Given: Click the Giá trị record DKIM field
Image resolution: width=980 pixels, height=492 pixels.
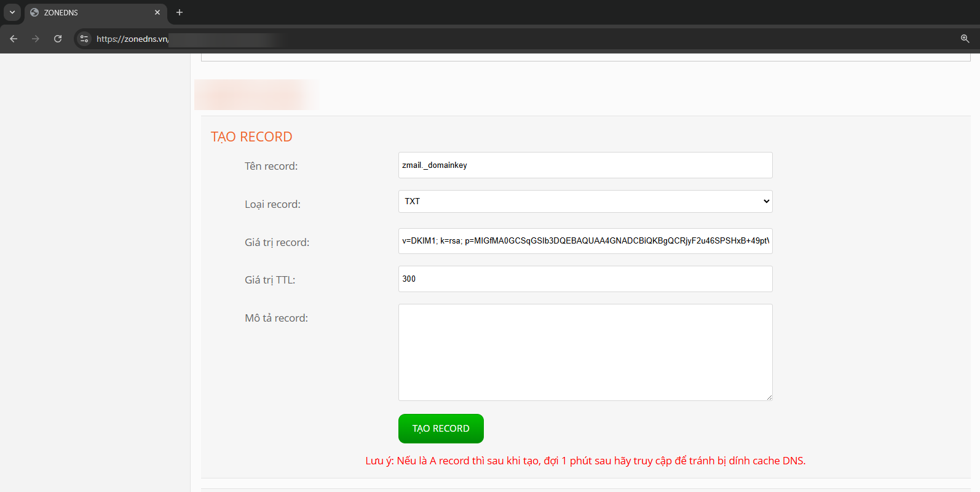Looking at the screenshot, I should point(585,241).
